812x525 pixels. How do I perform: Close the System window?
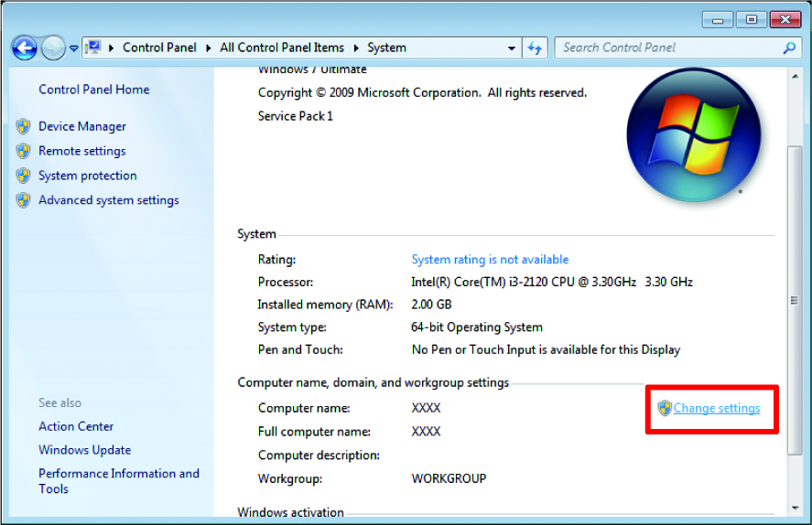[785, 19]
